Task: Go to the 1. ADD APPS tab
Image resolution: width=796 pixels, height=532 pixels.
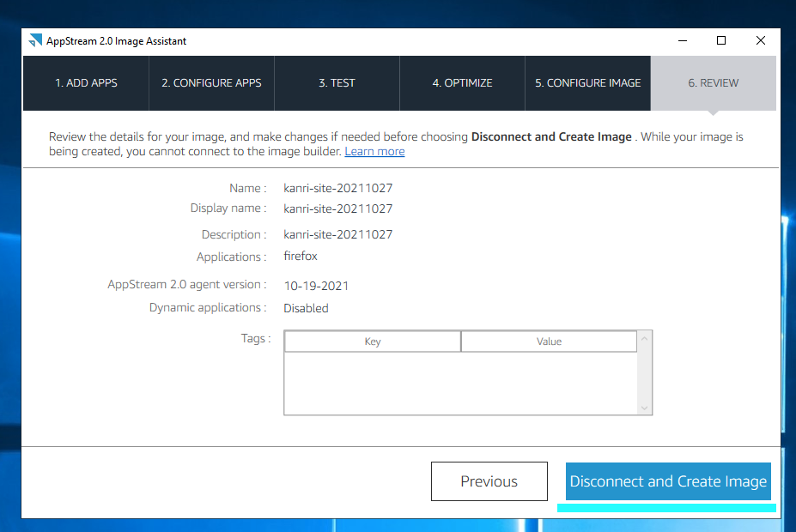Action: pyautogui.click(x=87, y=83)
